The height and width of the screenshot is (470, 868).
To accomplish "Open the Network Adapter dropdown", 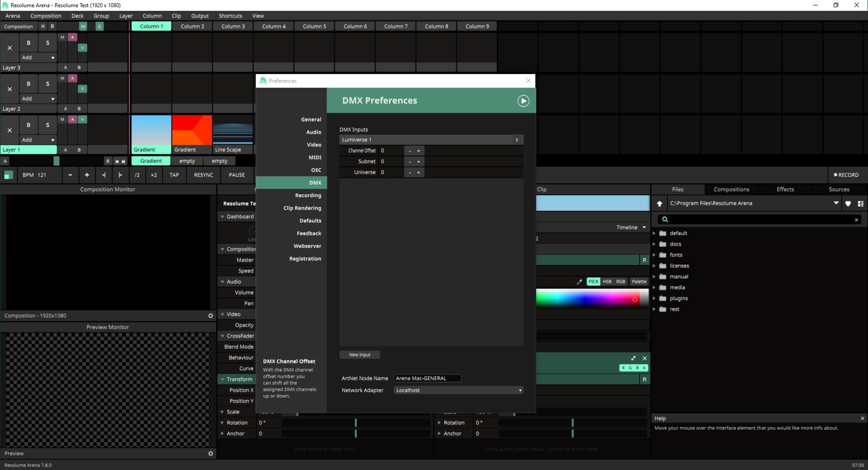I will coord(458,390).
